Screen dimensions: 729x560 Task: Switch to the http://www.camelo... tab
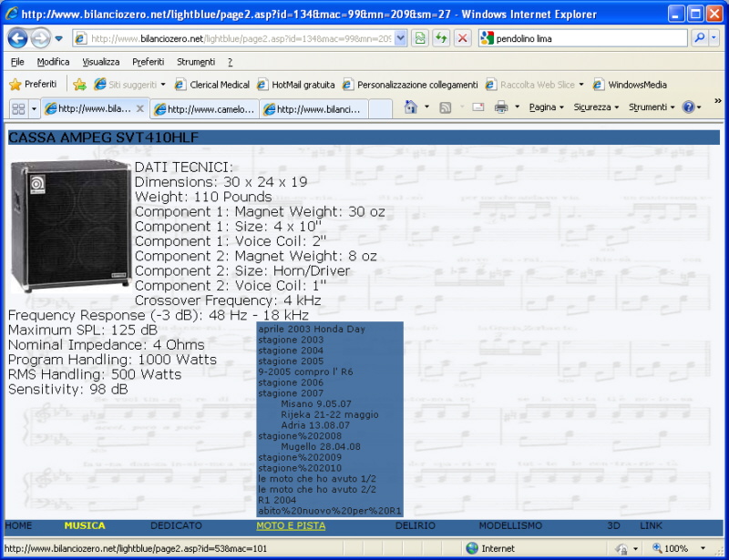204,109
